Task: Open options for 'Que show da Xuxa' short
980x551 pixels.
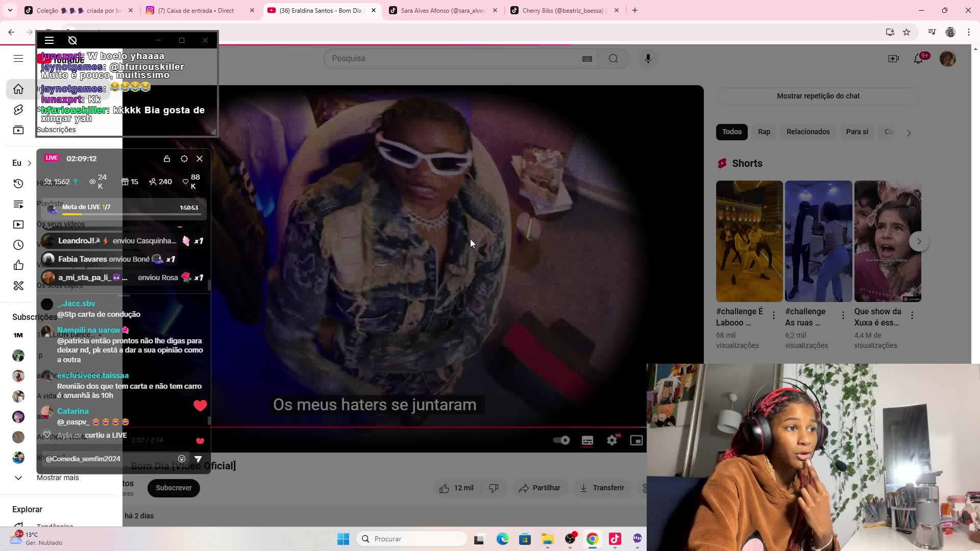Action: tap(912, 316)
